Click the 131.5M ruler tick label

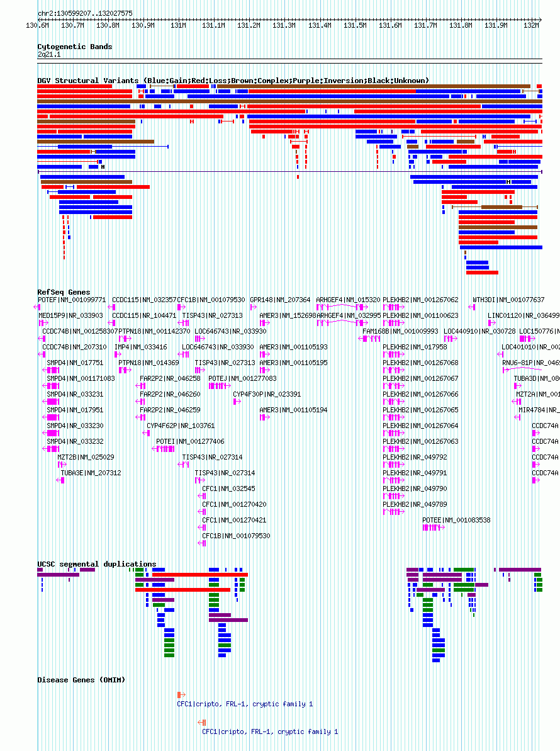click(x=355, y=25)
